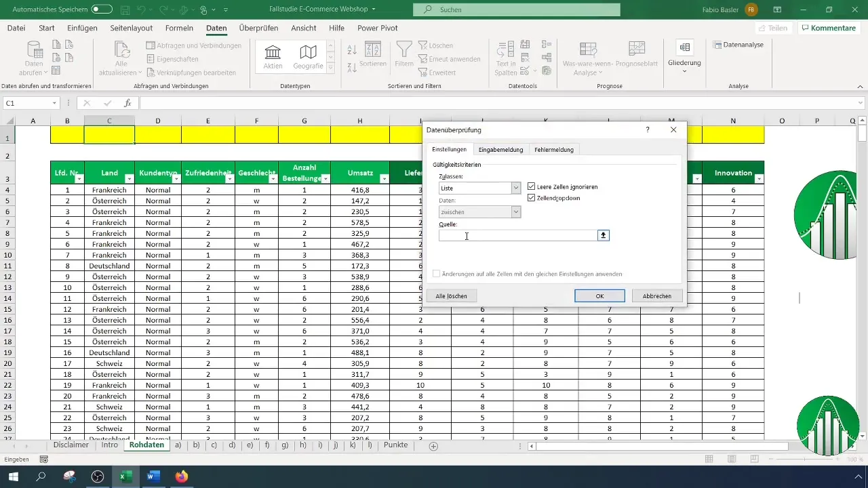Select the yellow cell D1
This screenshot has height=488, width=868.
(158, 135)
